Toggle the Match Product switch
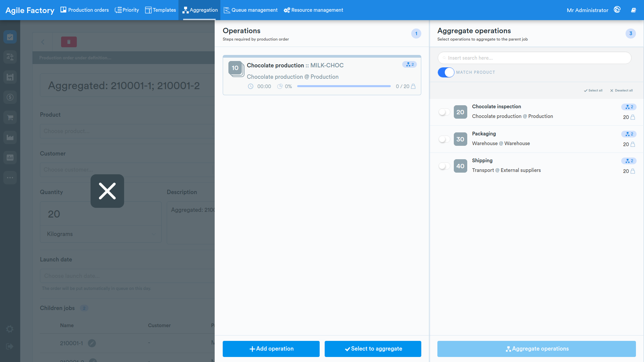Viewport: 644px width, 362px height. (446, 72)
